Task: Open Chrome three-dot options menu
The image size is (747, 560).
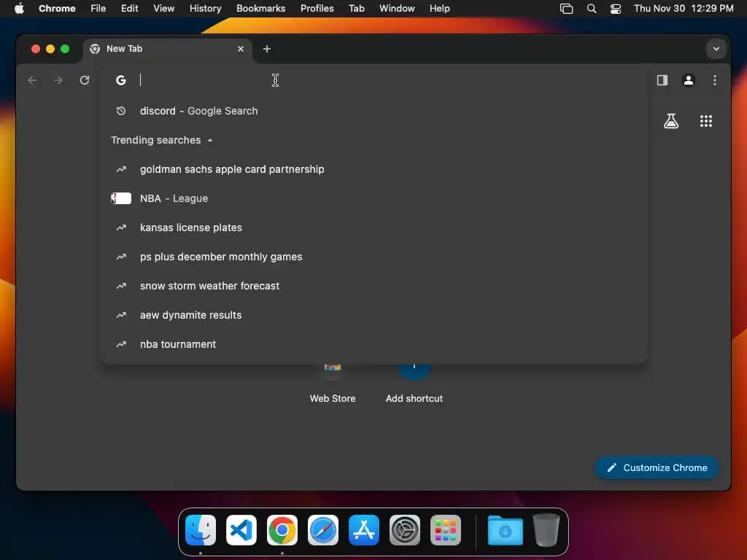Action: pyautogui.click(x=715, y=80)
